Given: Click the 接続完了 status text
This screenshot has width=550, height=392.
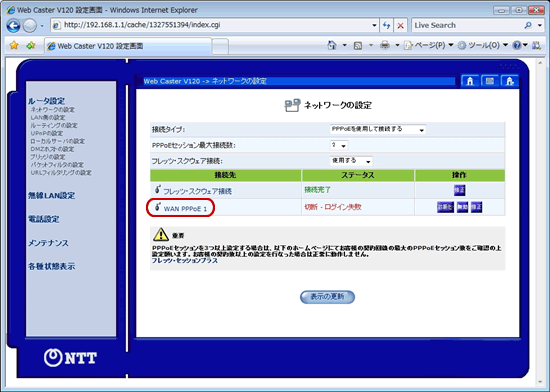Looking at the screenshot, I should pyautogui.click(x=318, y=190).
